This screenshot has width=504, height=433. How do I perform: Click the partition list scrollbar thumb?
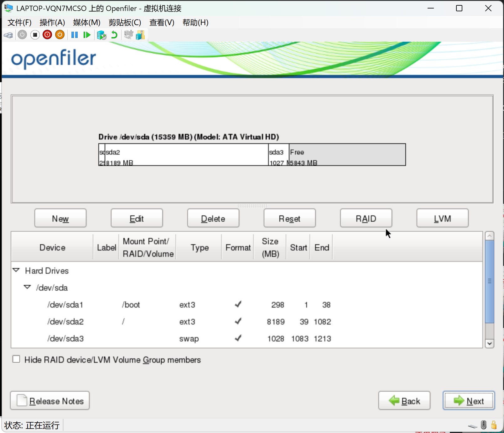[490, 282]
